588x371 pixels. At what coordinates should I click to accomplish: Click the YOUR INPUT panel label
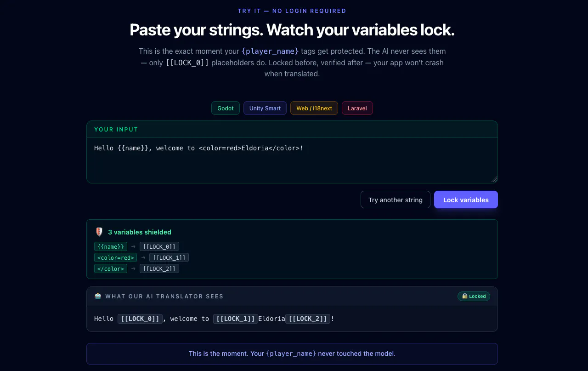click(116, 130)
